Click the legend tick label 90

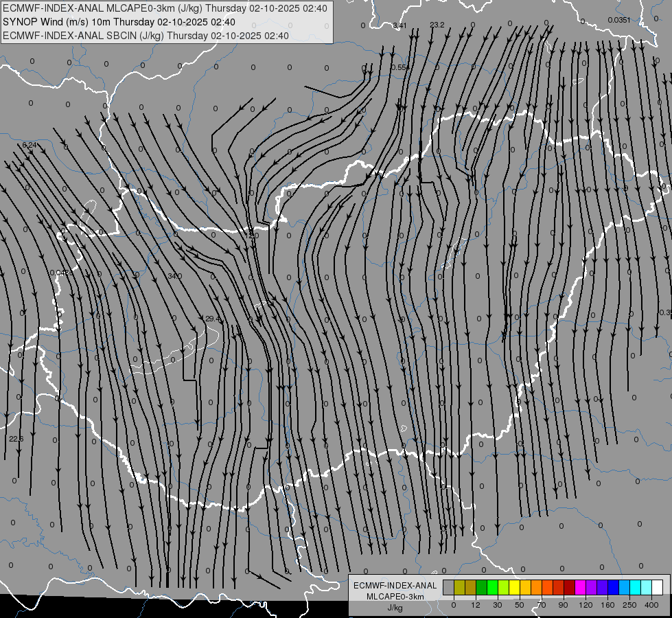click(563, 605)
